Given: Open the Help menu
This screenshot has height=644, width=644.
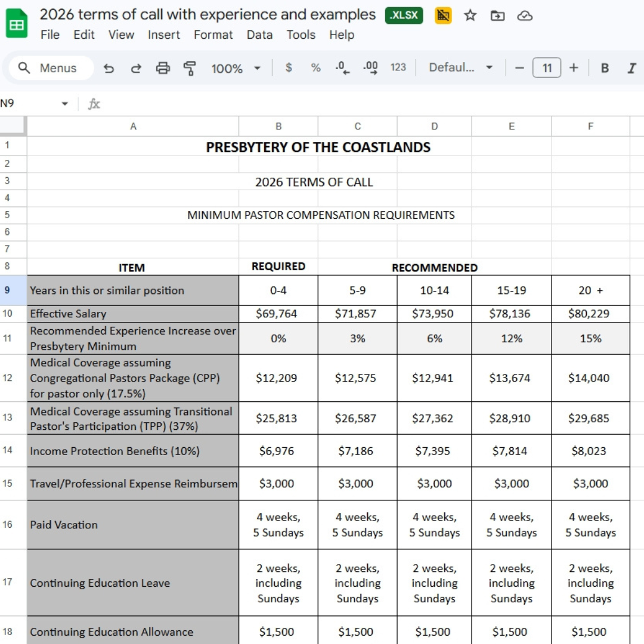Looking at the screenshot, I should tap(342, 35).
